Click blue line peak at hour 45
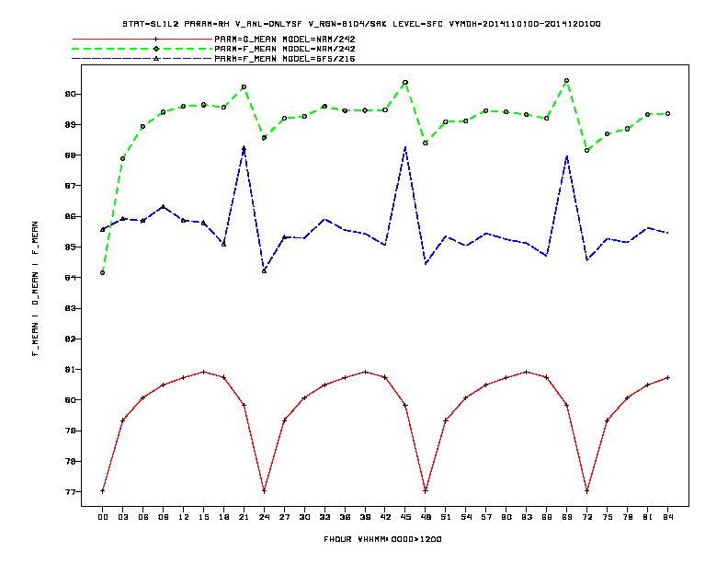Viewport: 728px width, 563px height. 405,147
